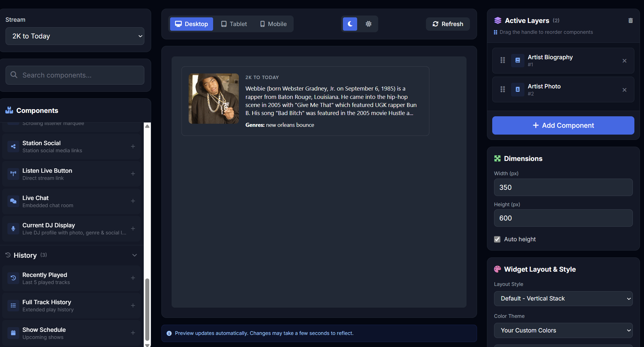The height and width of the screenshot is (347, 644).
Task: Select the Station Social share icon
Action: (x=13, y=146)
